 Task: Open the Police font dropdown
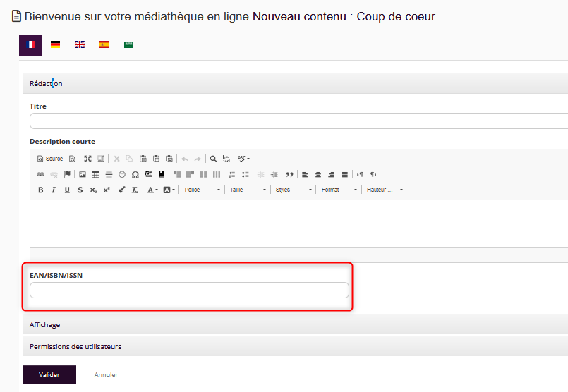point(203,190)
